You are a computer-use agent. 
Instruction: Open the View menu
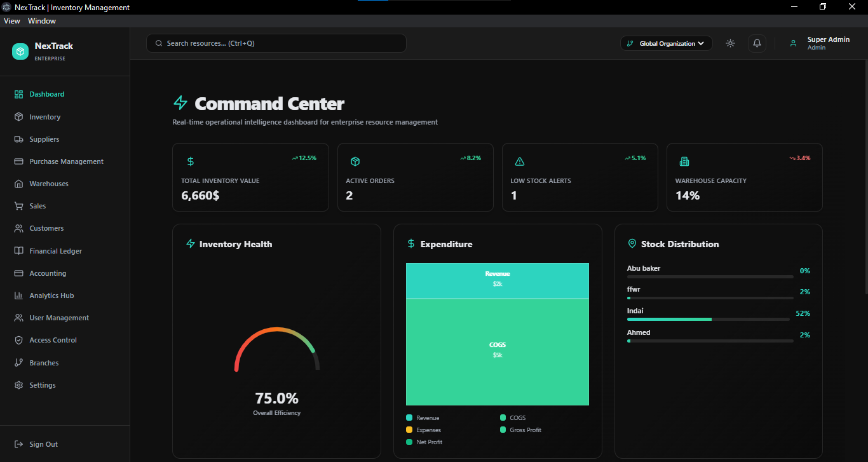coord(12,21)
